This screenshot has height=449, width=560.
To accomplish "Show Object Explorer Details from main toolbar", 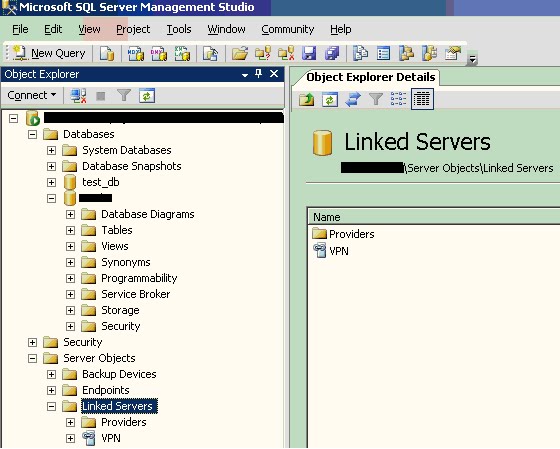I will 384,54.
